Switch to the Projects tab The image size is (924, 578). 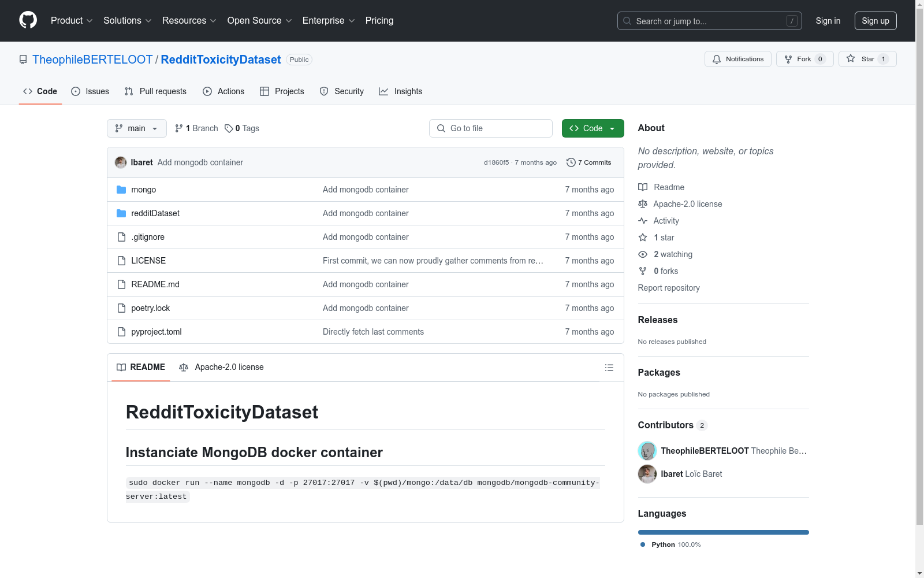282,91
